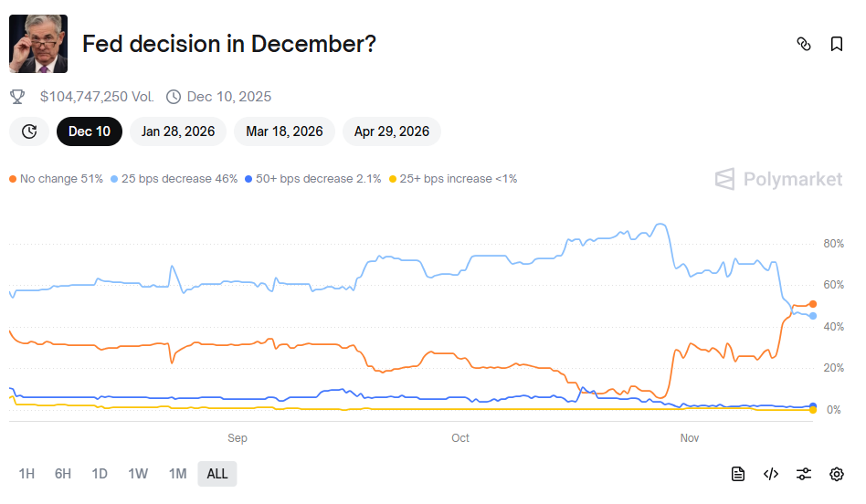Select the Dec 10 date tab
Screen dimensions: 866x504
point(90,131)
